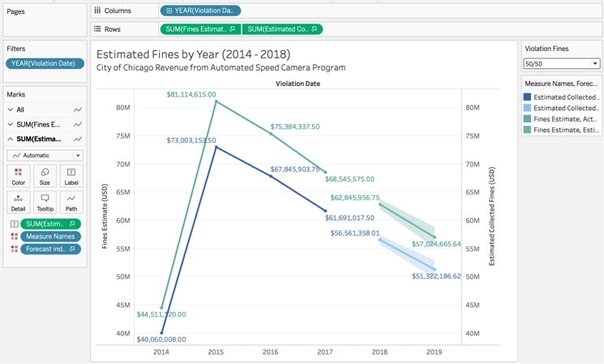604x364 pixels.
Task: Click the label icon beside SUM(Estim.. pill
Action: click(14, 224)
